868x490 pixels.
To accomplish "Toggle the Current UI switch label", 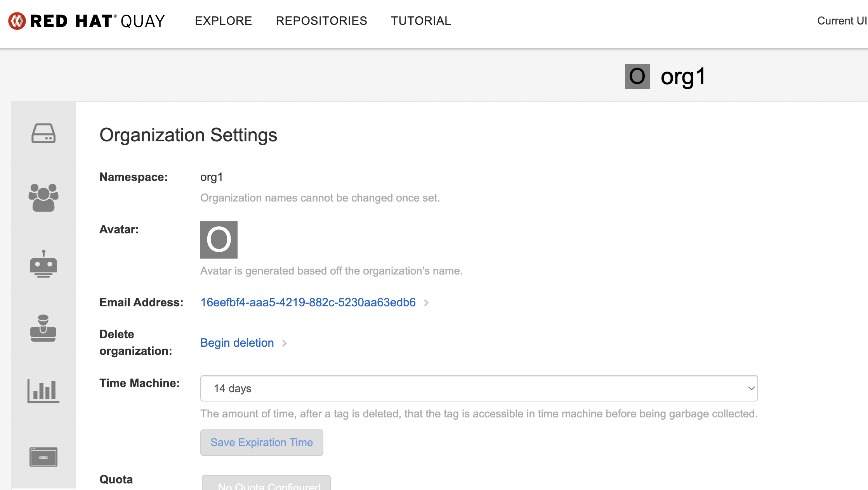I will pos(842,21).
